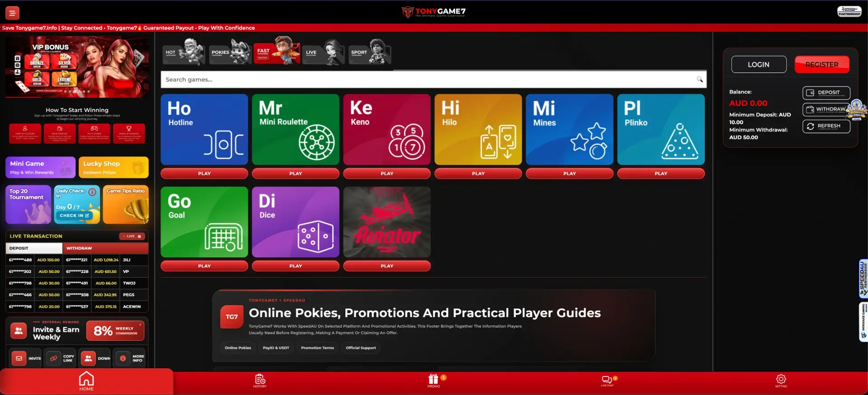868x395 pixels.
Task: Click PLAY under Mini Roulette
Action: click(296, 174)
